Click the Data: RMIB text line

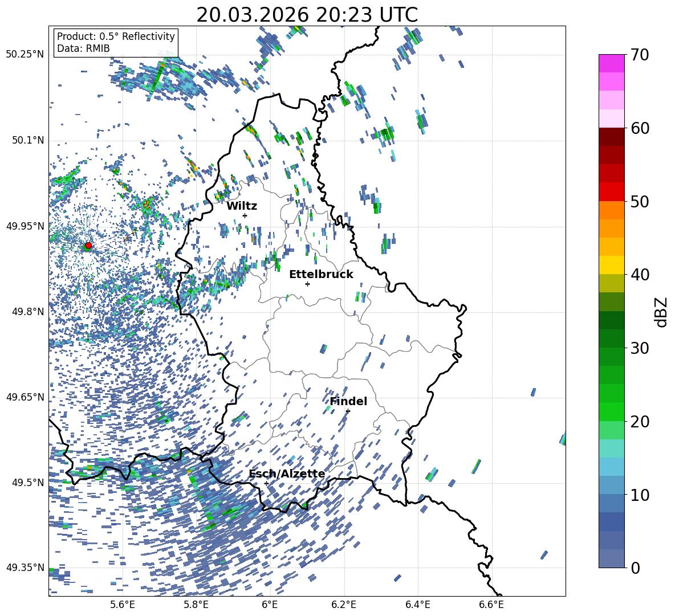83,49
